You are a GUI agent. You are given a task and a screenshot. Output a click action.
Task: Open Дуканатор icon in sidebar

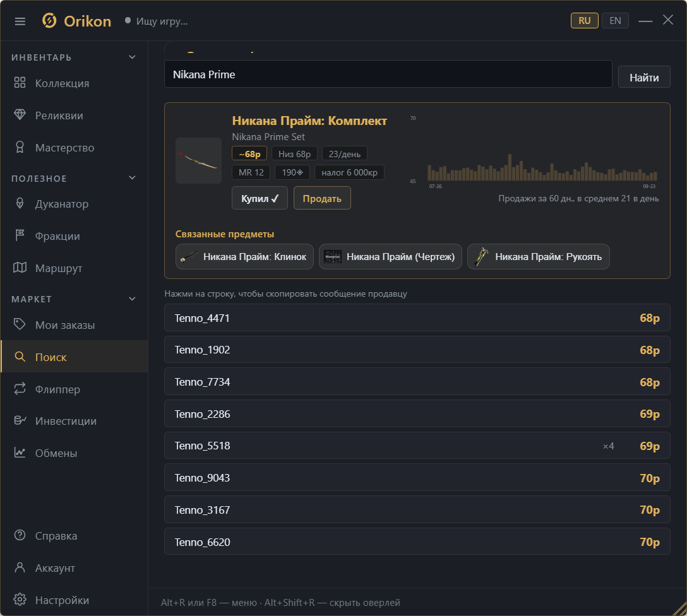[x=20, y=203]
